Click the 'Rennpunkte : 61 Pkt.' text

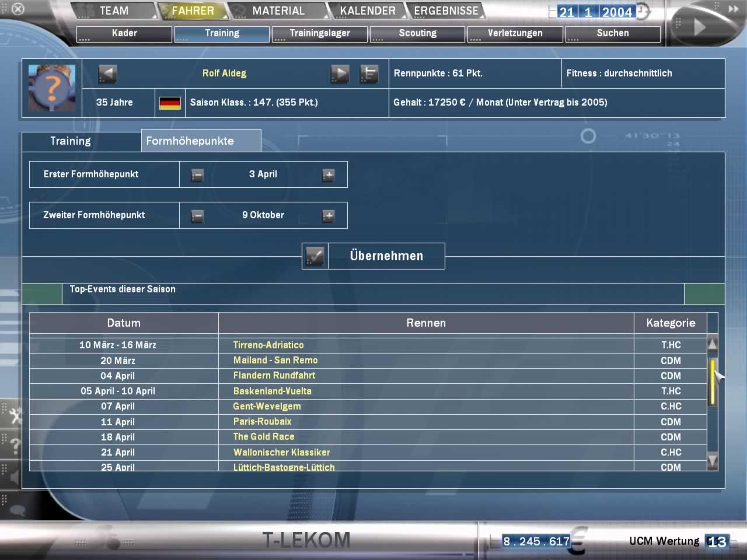tap(438, 73)
